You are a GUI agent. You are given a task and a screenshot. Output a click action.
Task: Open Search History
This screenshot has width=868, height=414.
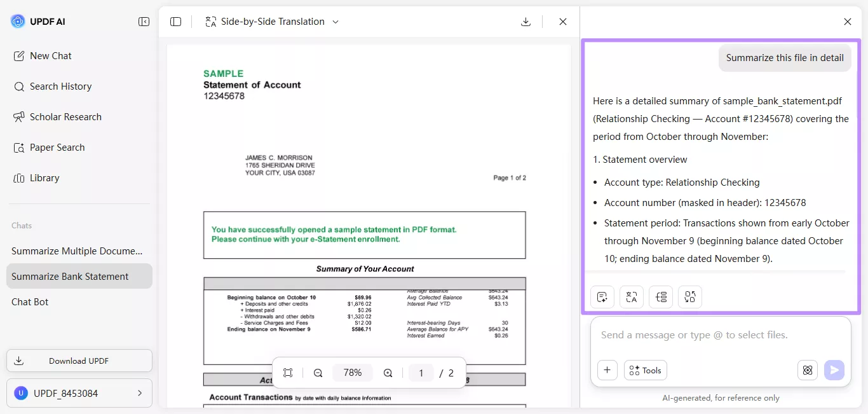[52, 86]
